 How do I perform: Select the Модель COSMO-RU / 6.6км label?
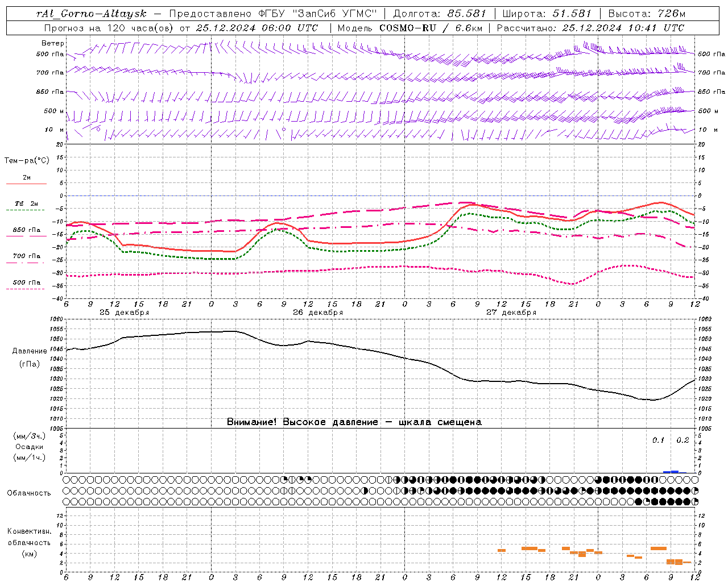[x=409, y=28]
